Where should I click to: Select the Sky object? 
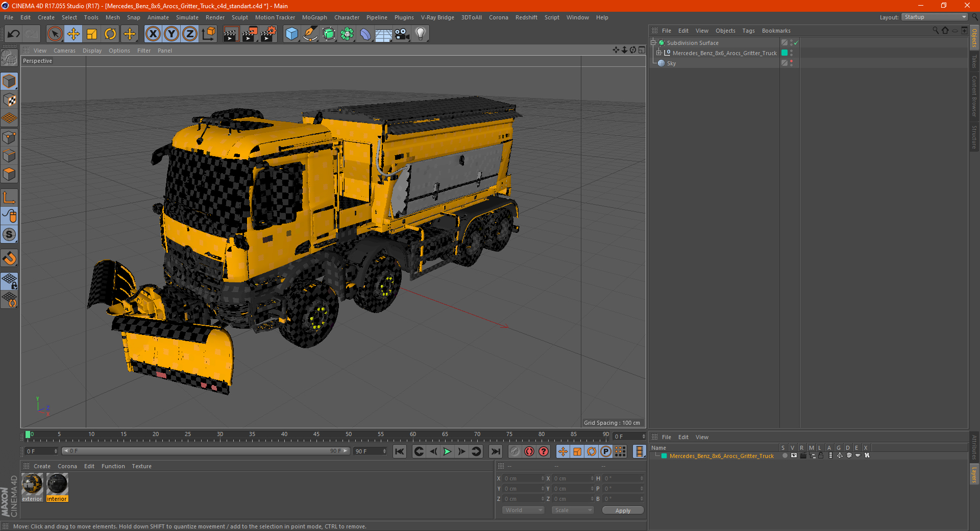(x=671, y=63)
